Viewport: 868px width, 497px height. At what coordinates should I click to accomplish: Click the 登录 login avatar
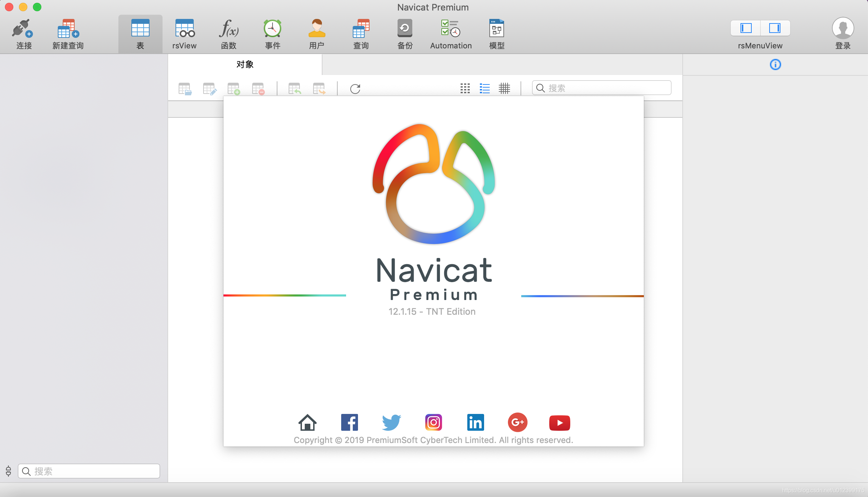[x=843, y=28]
